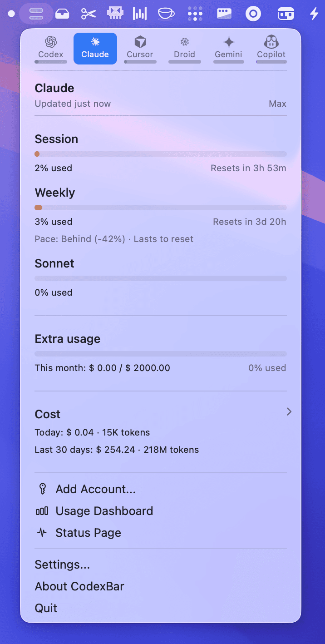
Task: Click the Cursor cube icon
Action: 140,41
